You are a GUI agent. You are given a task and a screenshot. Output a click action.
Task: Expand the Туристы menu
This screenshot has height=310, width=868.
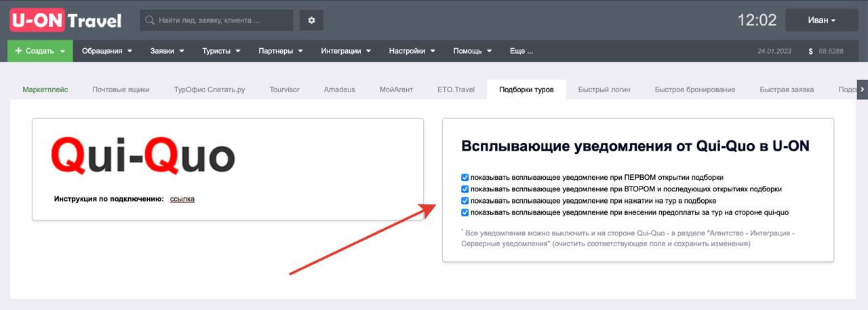coord(222,51)
